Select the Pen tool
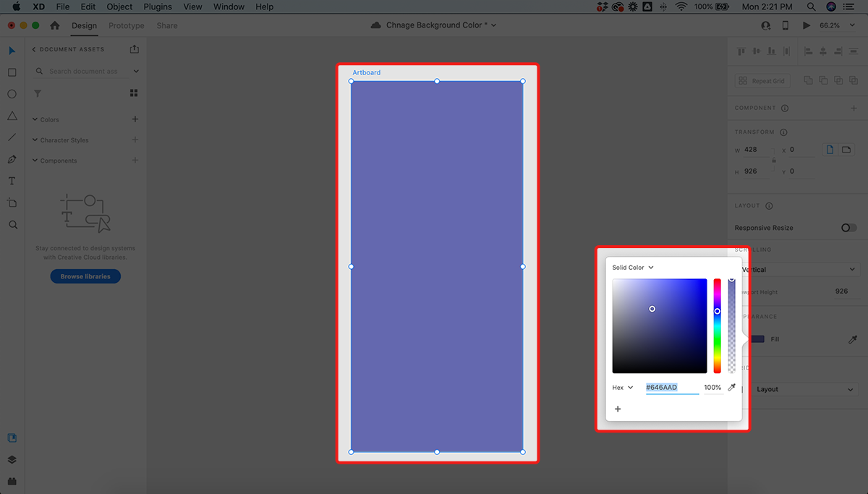 coord(12,159)
